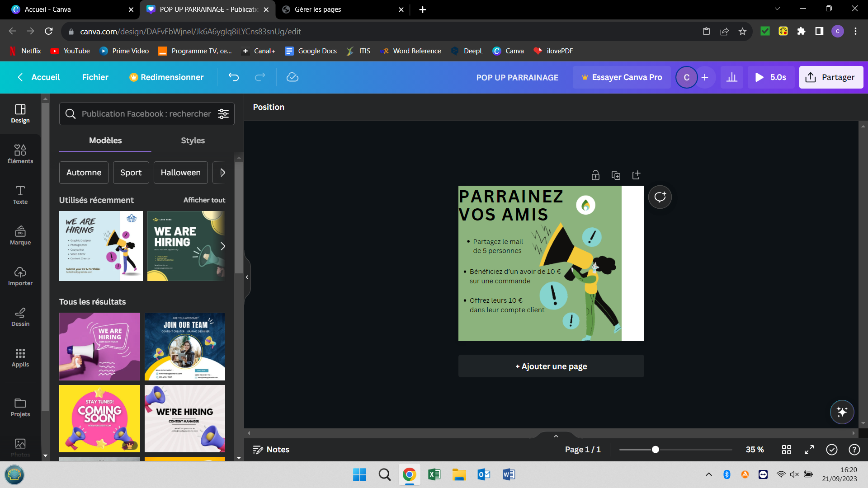
Task: Click the undo arrow icon
Action: coord(234,77)
